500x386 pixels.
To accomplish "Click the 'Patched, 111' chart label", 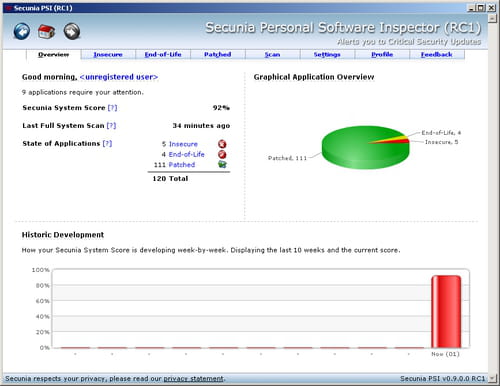I will (x=287, y=158).
